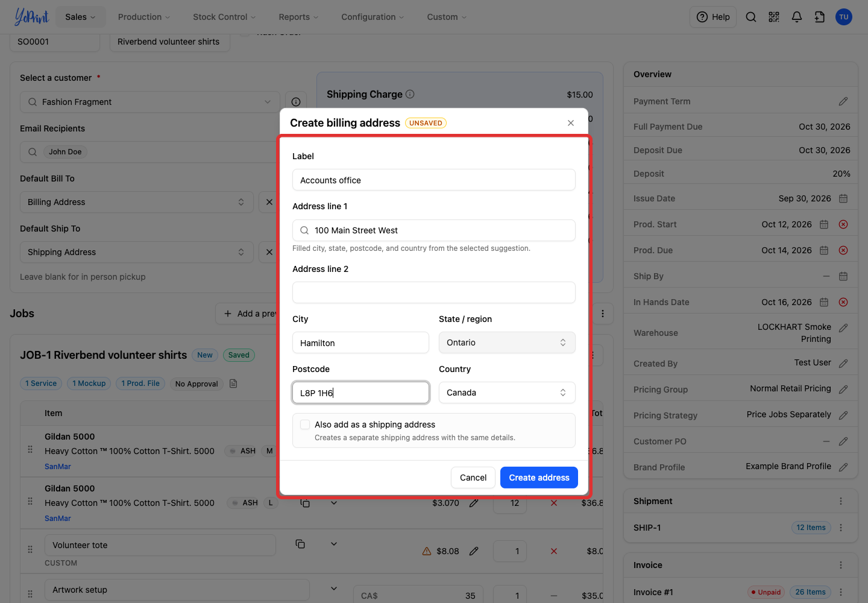Open the Shipment section options menu
868x603 pixels.
[841, 501]
